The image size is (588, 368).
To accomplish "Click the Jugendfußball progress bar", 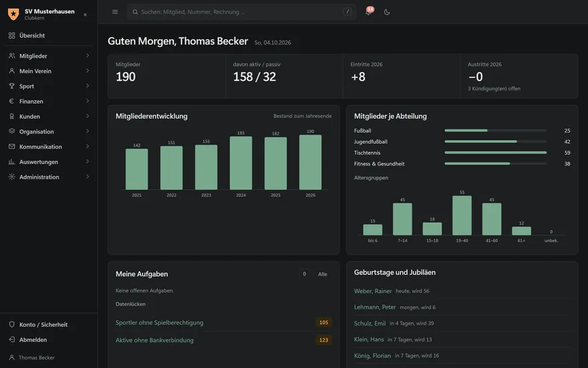I will (495, 142).
